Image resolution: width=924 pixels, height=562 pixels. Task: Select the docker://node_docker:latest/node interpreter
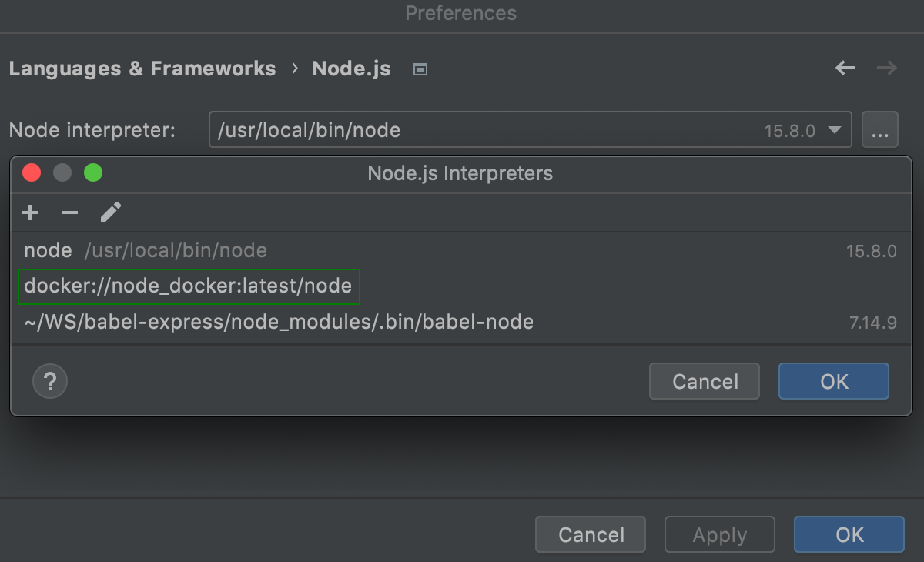coord(189,286)
